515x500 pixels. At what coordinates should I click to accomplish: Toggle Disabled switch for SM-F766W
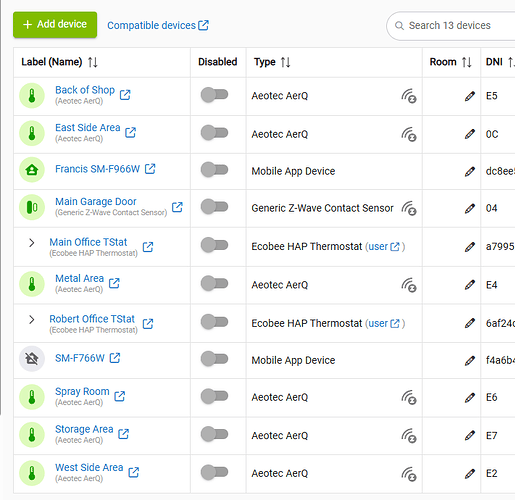[x=214, y=359]
